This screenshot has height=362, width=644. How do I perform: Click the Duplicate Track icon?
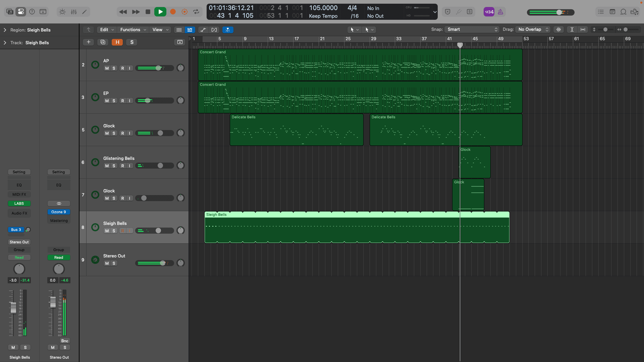[x=103, y=42]
